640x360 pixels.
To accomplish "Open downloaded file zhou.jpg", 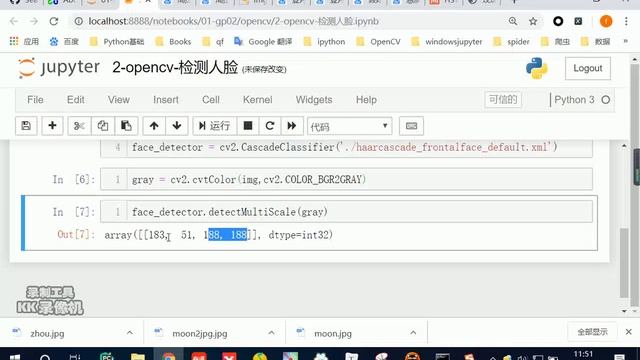I will (x=47, y=333).
